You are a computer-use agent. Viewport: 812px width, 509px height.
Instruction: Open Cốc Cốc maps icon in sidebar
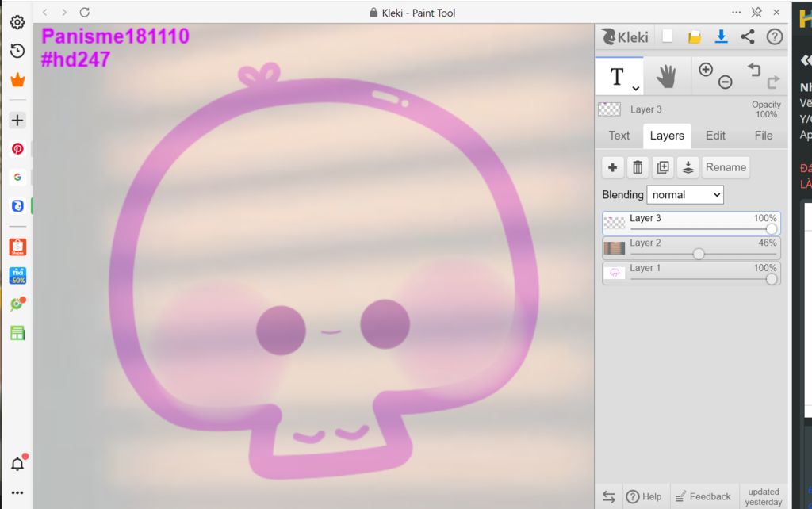click(x=17, y=304)
